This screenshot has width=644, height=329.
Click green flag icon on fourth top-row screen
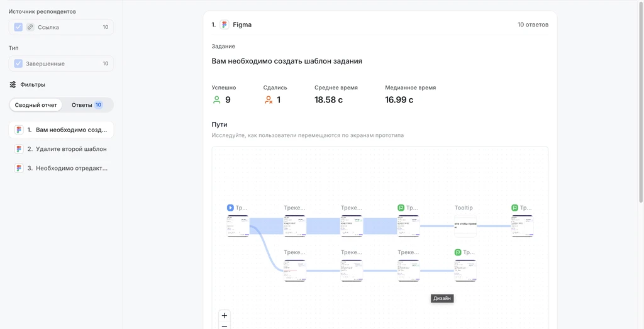(x=401, y=208)
